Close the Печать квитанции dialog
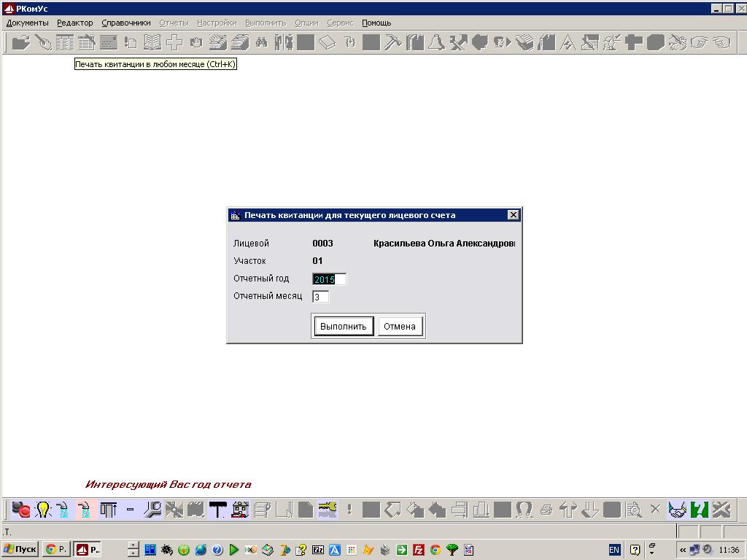The height and width of the screenshot is (560, 747). (x=513, y=215)
